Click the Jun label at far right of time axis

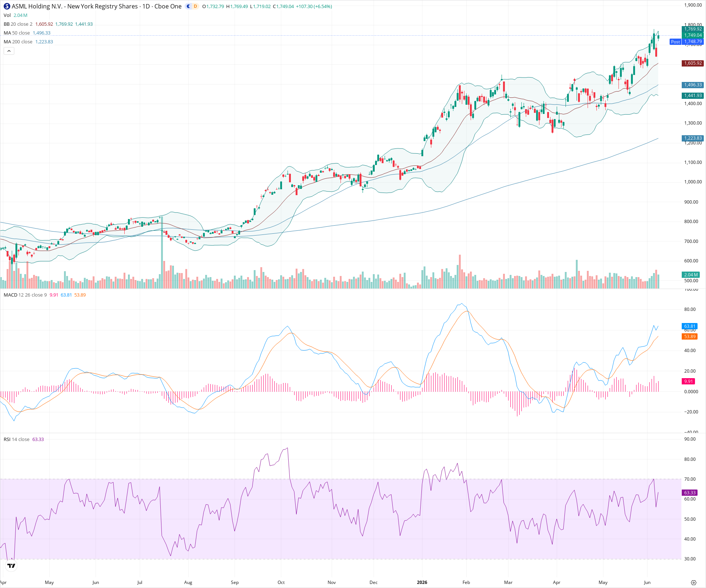[647, 582]
